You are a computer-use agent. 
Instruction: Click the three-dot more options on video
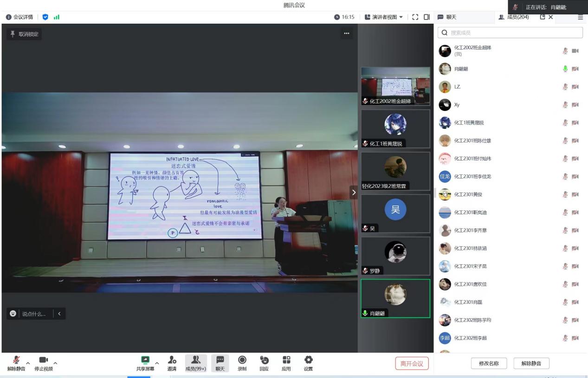click(346, 33)
